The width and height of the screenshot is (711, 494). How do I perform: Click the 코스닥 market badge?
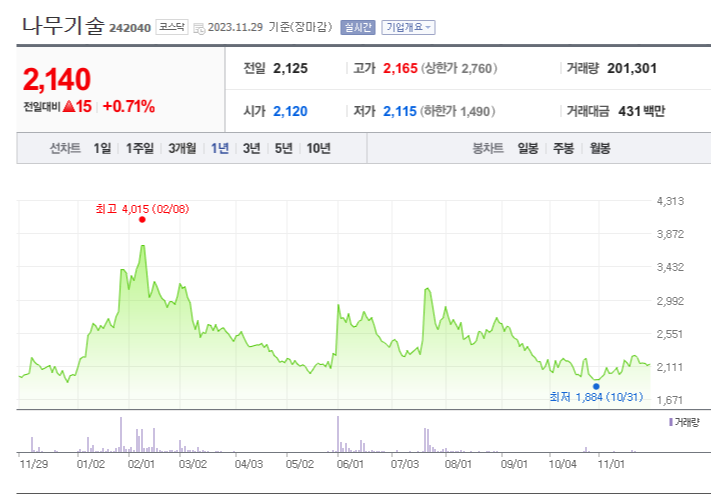[172, 27]
